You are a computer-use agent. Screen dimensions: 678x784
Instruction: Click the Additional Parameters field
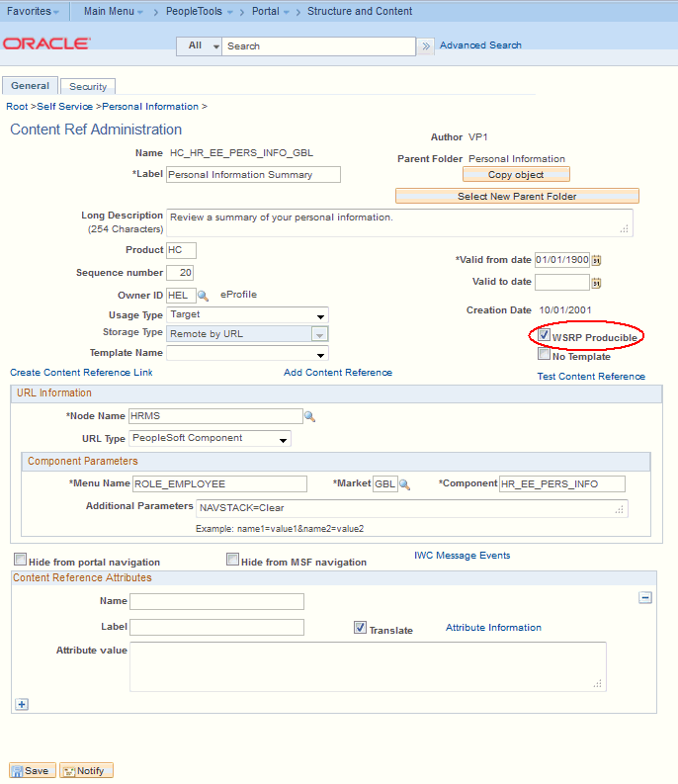(x=412, y=508)
